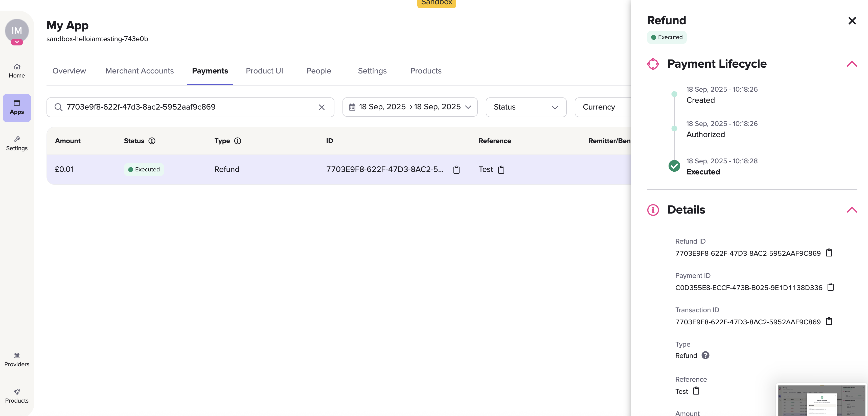The width and height of the screenshot is (868, 416).
Task: Click the Status column info icon
Action: [152, 141]
